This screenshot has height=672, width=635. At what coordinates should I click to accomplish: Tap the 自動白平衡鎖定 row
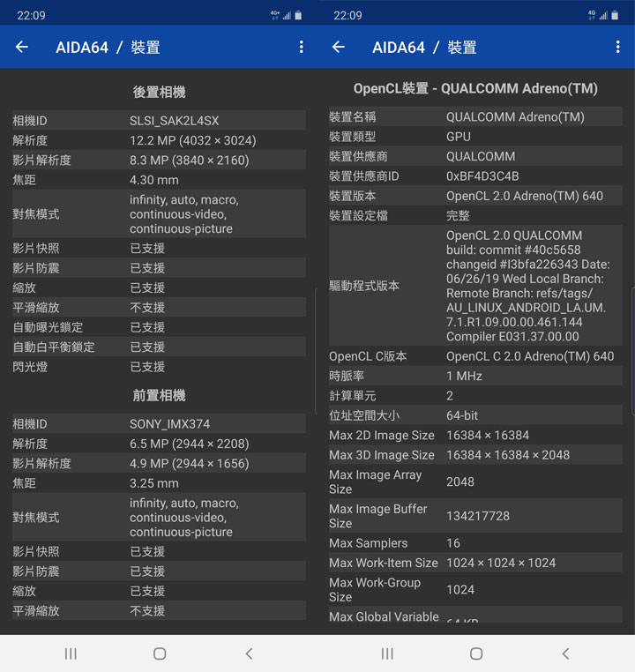(x=159, y=347)
